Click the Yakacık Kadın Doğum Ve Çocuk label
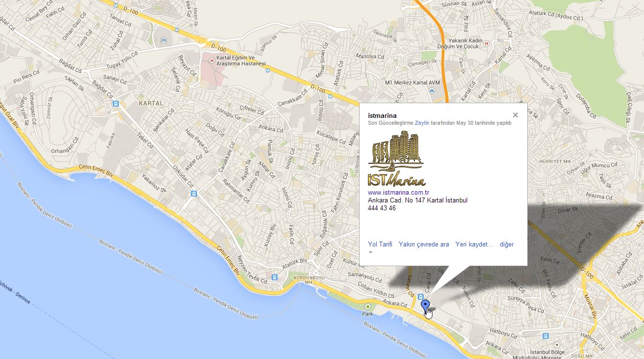Viewport: 644px width, 359px height. click(x=460, y=44)
